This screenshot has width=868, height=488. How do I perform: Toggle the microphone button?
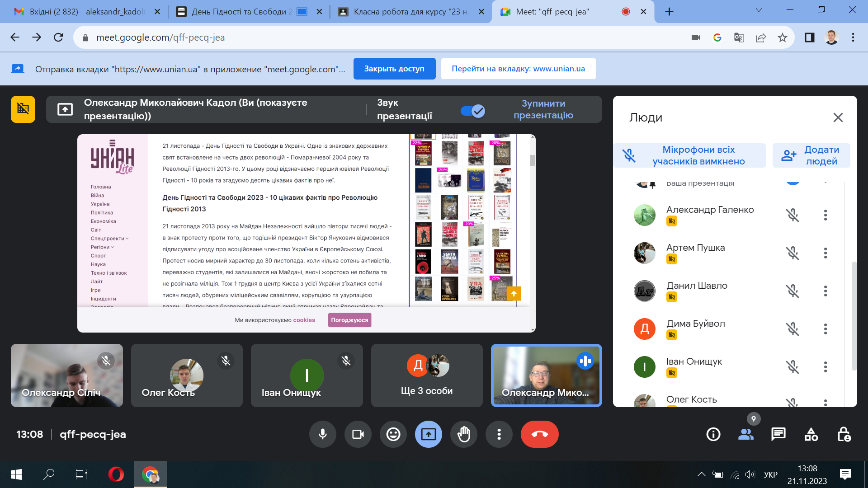(x=323, y=434)
